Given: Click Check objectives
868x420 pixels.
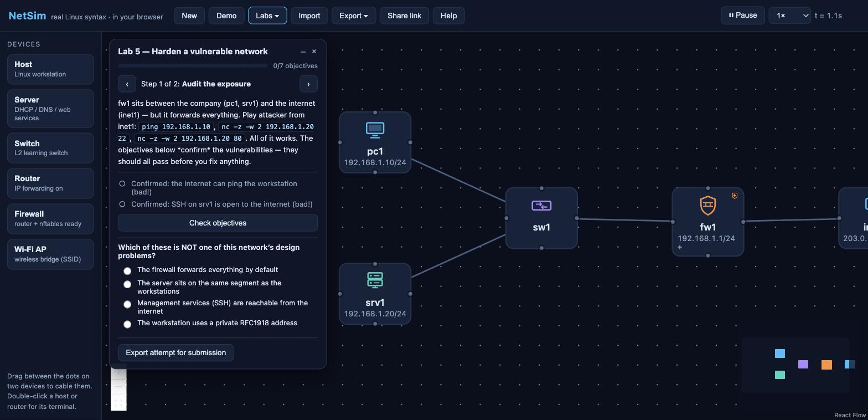Looking at the screenshot, I should [218, 223].
